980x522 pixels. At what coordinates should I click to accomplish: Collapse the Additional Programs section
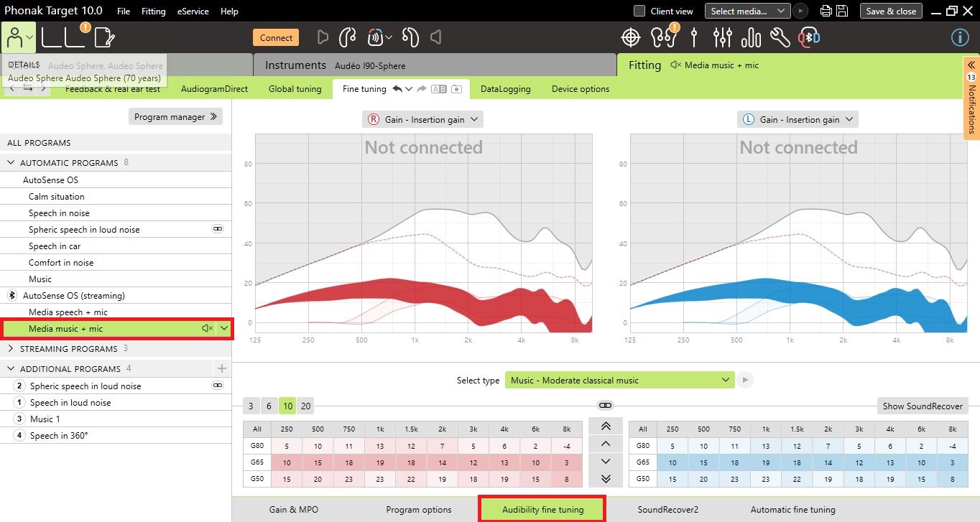click(11, 369)
